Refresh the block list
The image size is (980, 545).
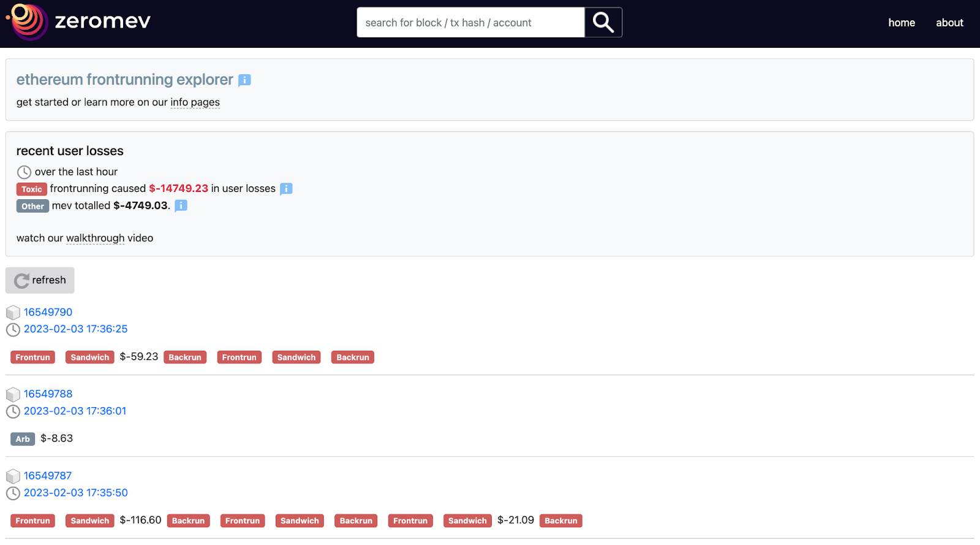40,280
